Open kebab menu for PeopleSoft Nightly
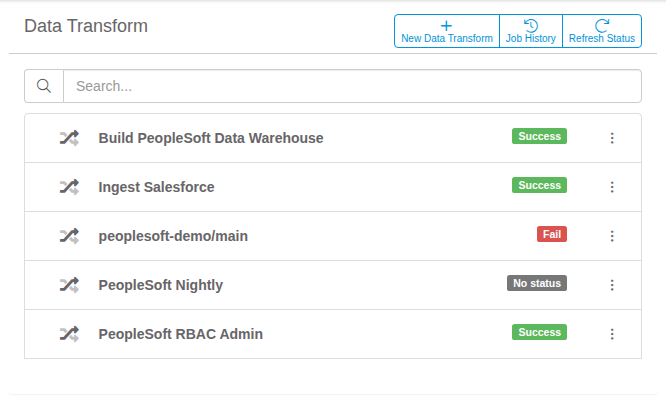 click(612, 285)
